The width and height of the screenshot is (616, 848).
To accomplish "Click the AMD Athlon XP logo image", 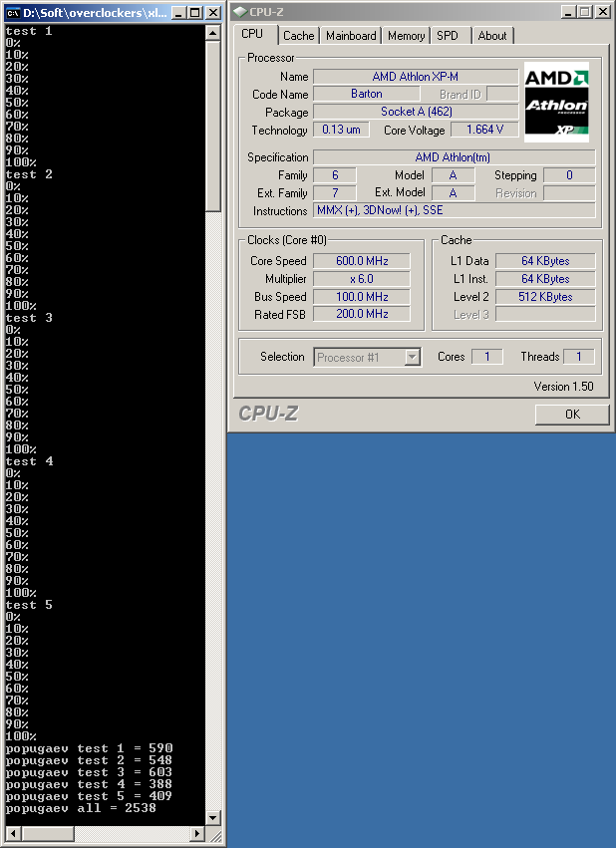I will pyautogui.click(x=556, y=102).
